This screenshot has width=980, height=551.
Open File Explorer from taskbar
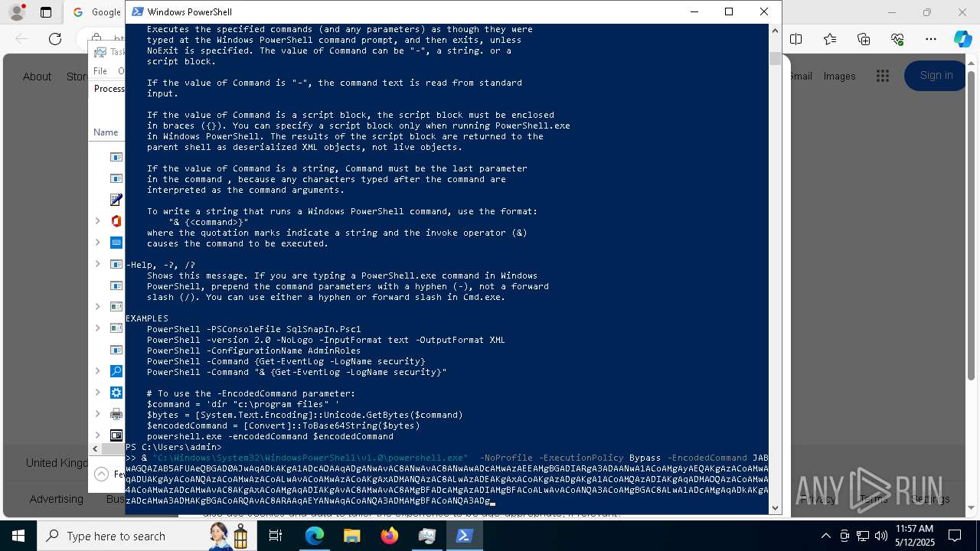coord(352,536)
